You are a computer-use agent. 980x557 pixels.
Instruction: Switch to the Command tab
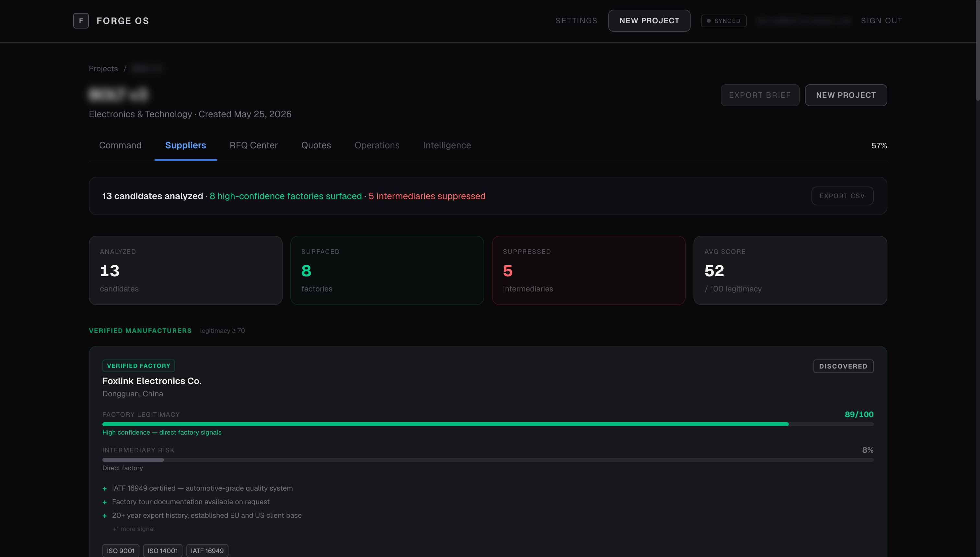(x=120, y=145)
